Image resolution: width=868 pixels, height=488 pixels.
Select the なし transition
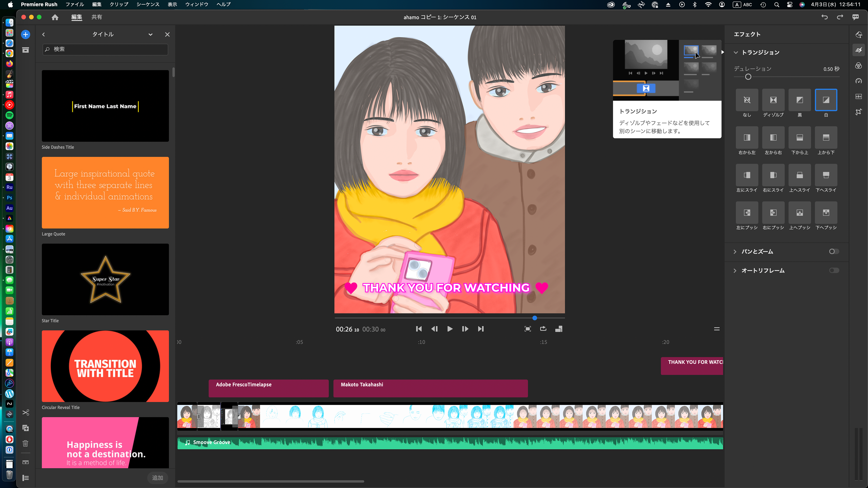point(747,100)
